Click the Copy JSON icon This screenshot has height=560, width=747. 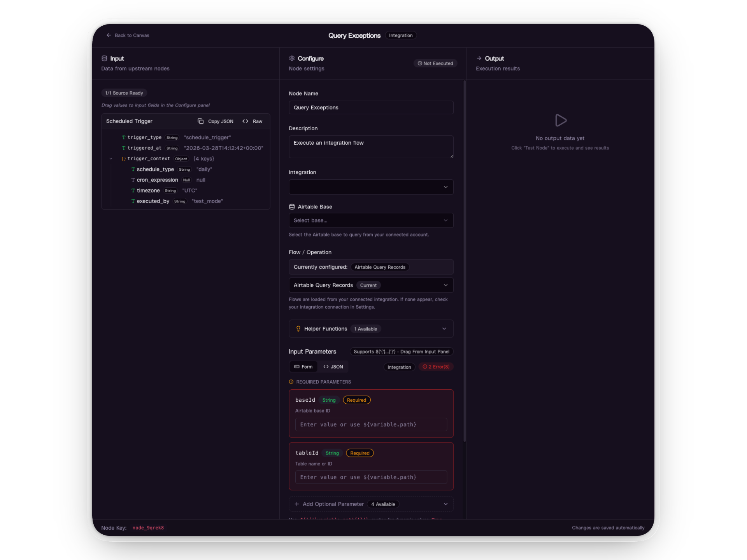click(x=200, y=121)
